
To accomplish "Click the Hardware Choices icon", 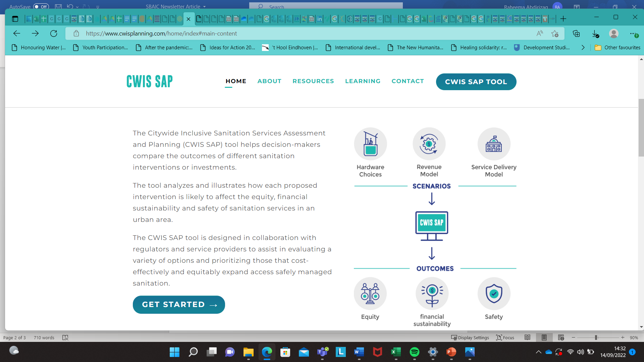I will (x=370, y=144).
